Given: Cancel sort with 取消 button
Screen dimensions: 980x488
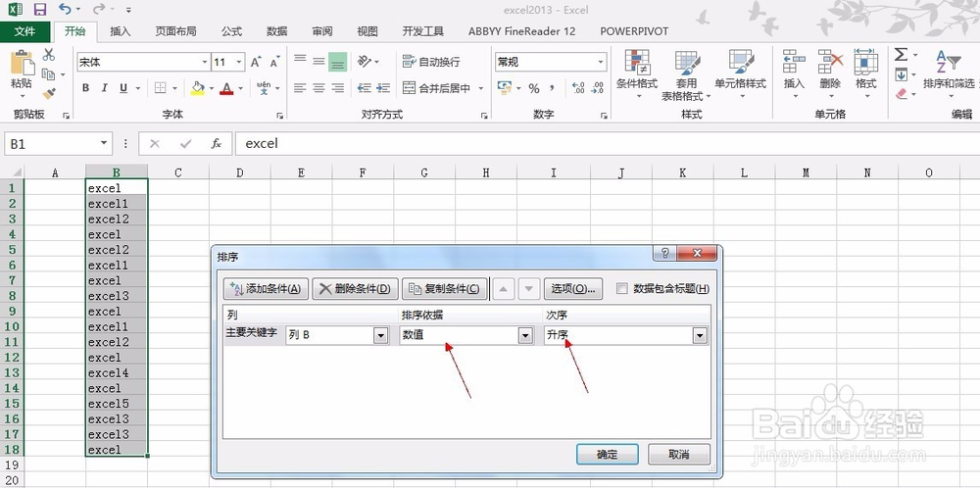Looking at the screenshot, I should pos(679,455).
